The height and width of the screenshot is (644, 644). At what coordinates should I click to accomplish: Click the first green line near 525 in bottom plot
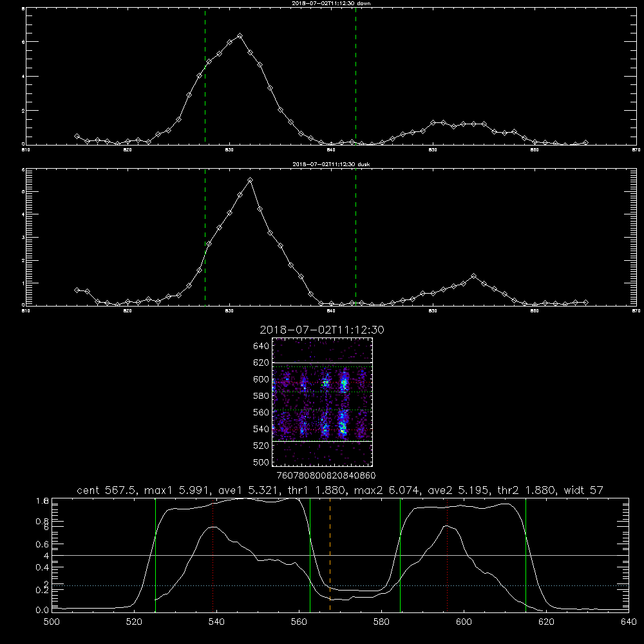(x=155, y=554)
